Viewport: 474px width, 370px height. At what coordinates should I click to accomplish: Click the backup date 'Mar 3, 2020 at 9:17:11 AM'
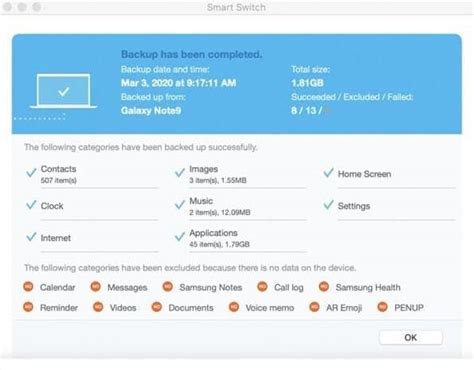(x=178, y=83)
